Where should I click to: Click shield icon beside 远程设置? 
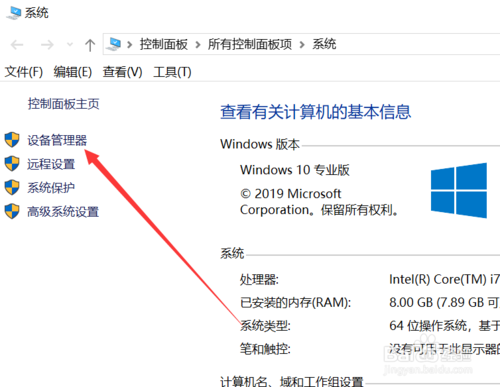(12, 164)
